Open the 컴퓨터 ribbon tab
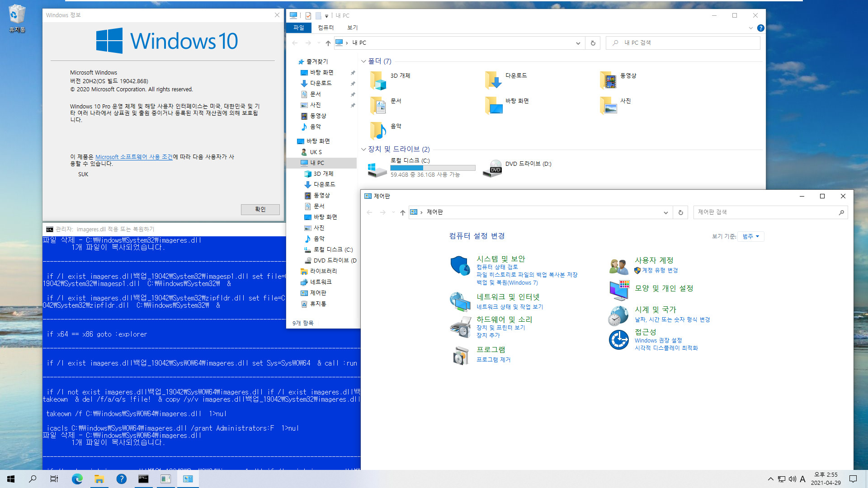This screenshot has width=868, height=488. (325, 28)
